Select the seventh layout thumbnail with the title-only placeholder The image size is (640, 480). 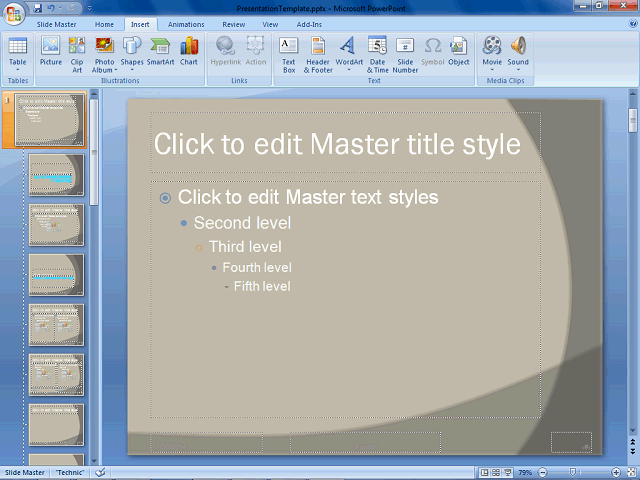point(56,425)
